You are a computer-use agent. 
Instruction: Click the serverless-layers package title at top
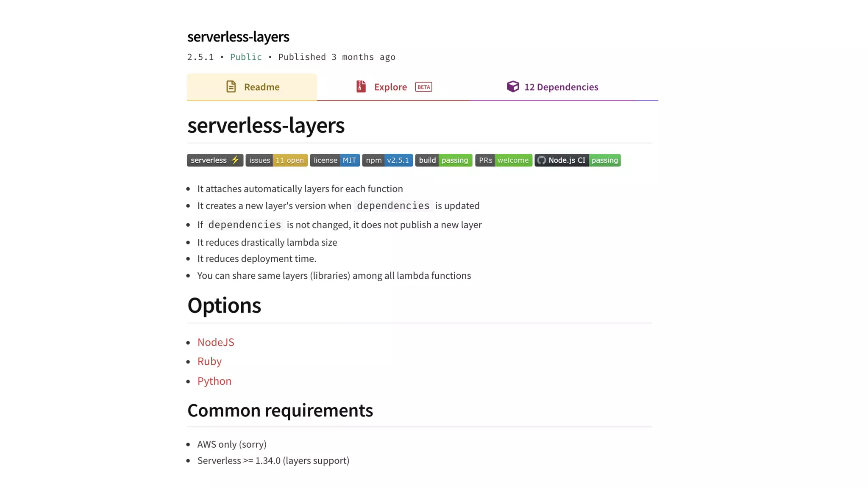(x=238, y=37)
